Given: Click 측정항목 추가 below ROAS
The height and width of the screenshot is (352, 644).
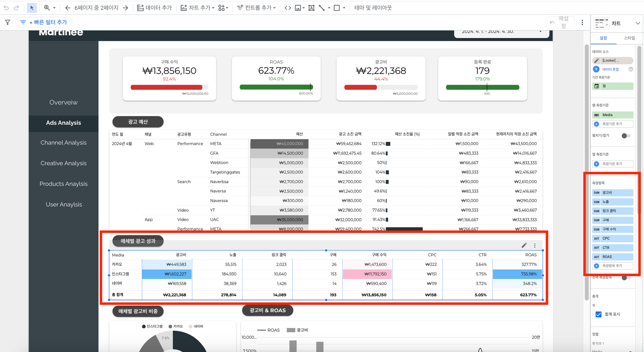Looking at the screenshot, I should (x=612, y=266).
